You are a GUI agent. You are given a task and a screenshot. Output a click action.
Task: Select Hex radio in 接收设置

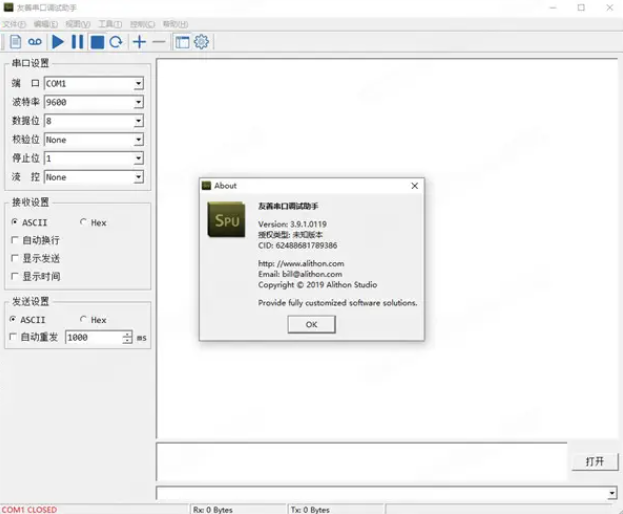pos(83,223)
